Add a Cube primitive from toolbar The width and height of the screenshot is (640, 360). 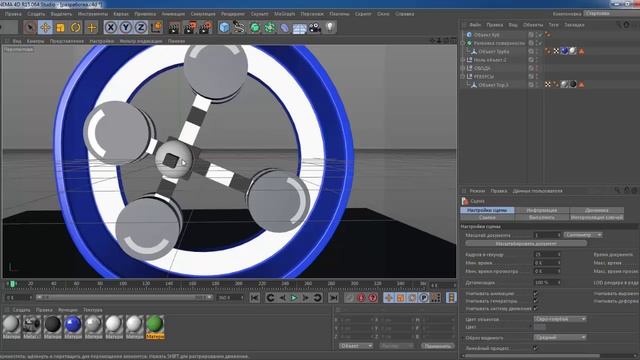click(224, 27)
